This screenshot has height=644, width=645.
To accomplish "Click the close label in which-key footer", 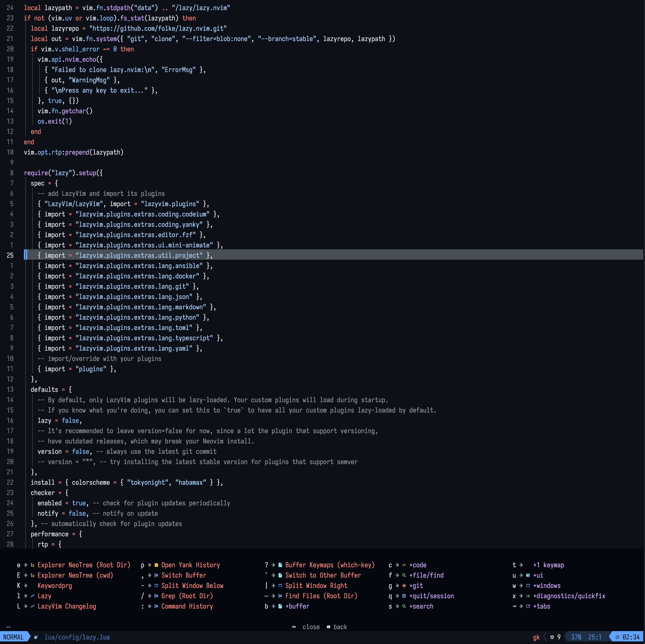I will point(311,627).
